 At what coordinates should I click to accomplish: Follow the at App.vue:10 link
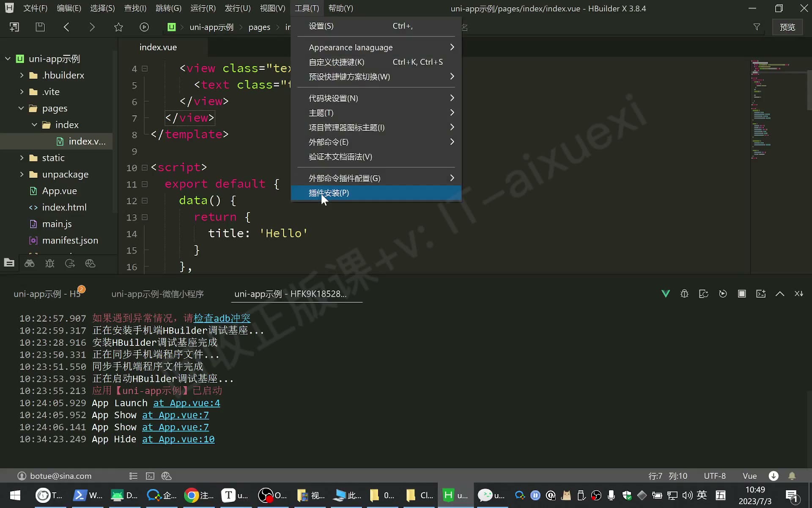178,439
